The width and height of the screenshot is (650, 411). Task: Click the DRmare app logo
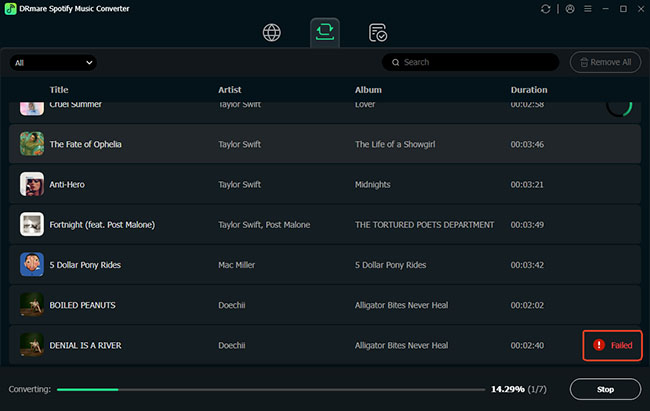pyautogui.click(x=10, y=9)
